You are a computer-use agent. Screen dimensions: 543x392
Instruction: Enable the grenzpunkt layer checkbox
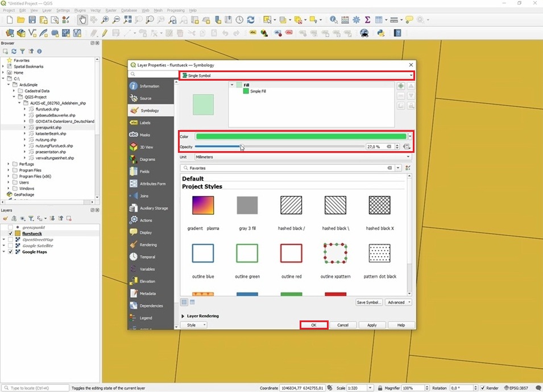click(x=11, y=227)
